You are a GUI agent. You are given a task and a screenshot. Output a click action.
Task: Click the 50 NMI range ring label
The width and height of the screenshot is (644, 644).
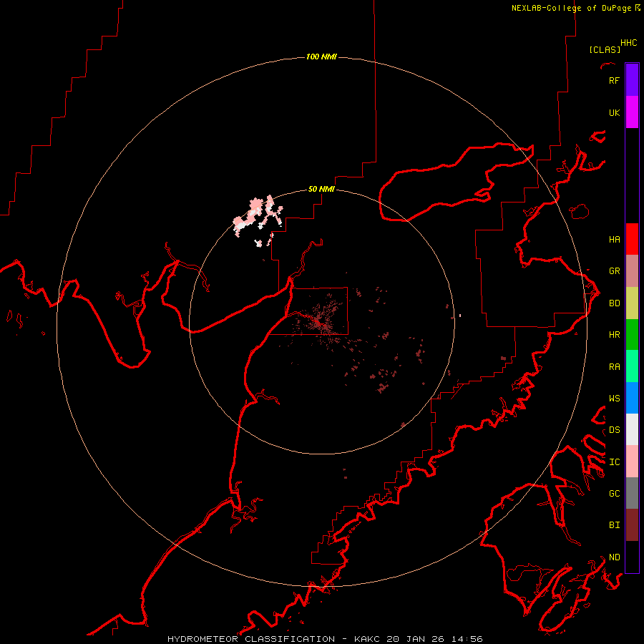[321, 189]
